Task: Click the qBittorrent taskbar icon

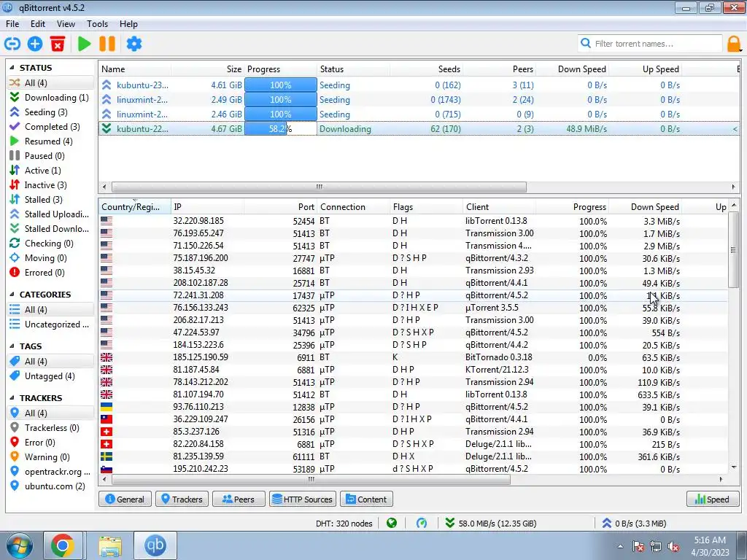Action: [155, 545]
